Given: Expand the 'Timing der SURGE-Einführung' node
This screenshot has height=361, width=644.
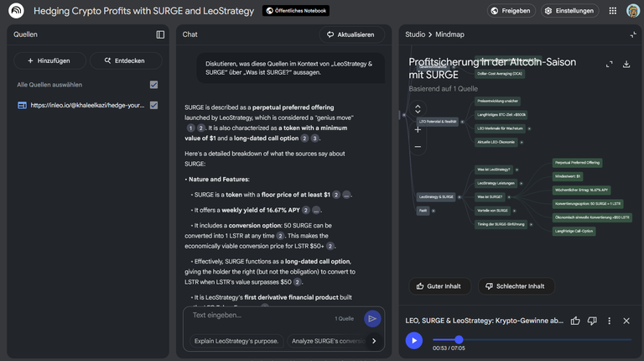Looking at the screenshot, I should 531,224.
